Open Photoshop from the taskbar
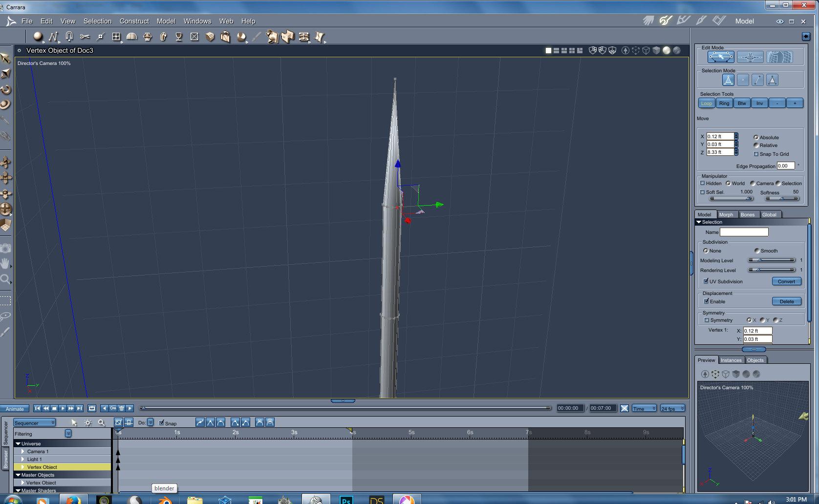Screen dimensions: 819x504 click(x=346, y=499)
